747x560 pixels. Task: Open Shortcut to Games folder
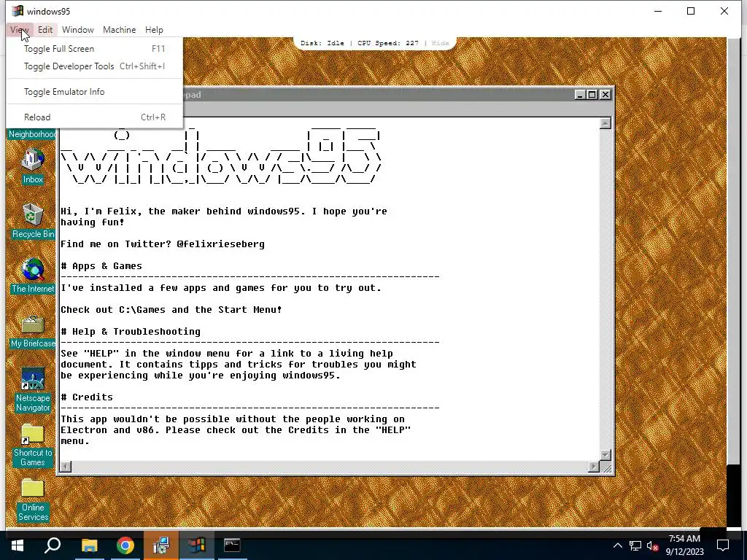coord(32,445)
